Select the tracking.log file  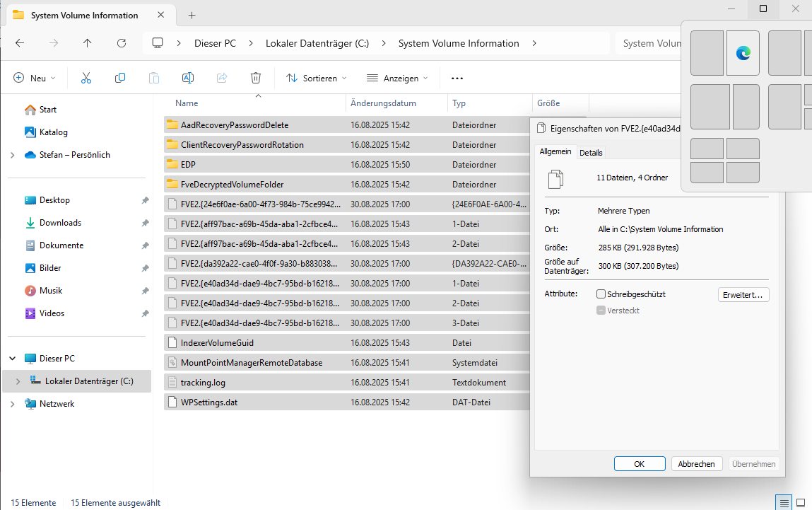click(x=204, y=383)
